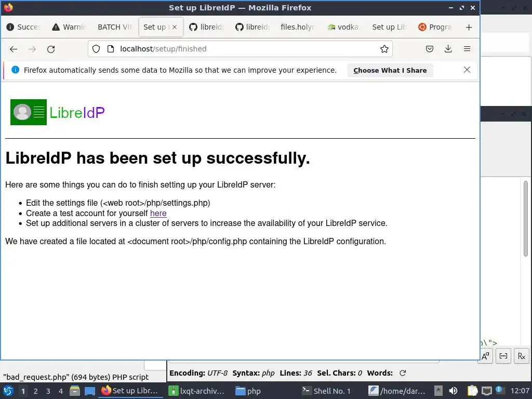
Task: Open the volume control tray icon
Action: pos(453,391)
